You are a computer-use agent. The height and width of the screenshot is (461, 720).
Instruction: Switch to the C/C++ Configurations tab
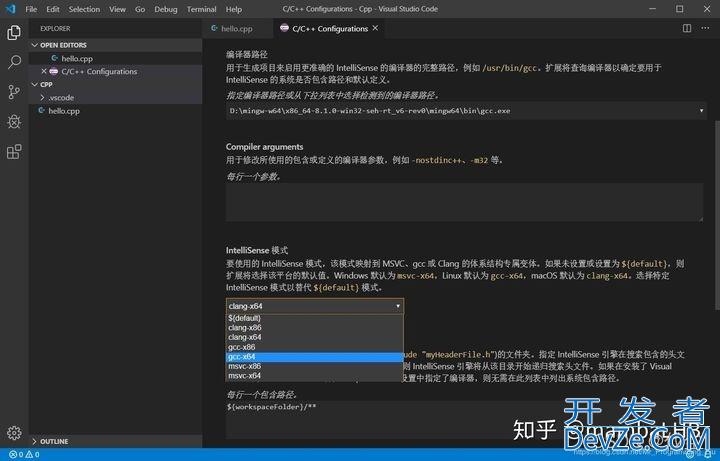[330, 28]
